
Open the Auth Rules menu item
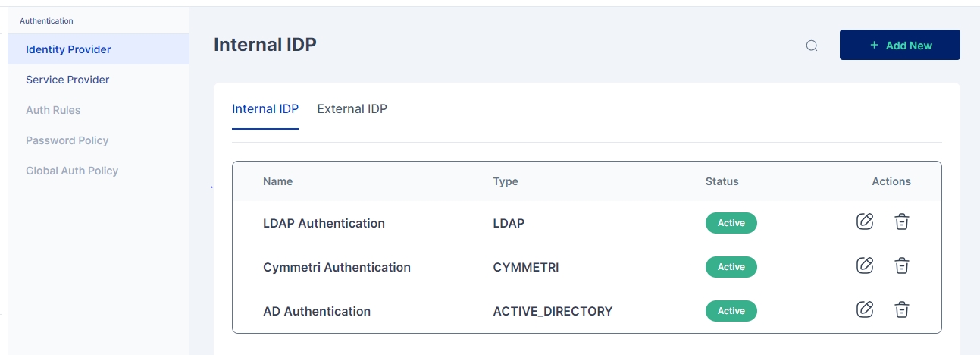[x=53, y=110]
